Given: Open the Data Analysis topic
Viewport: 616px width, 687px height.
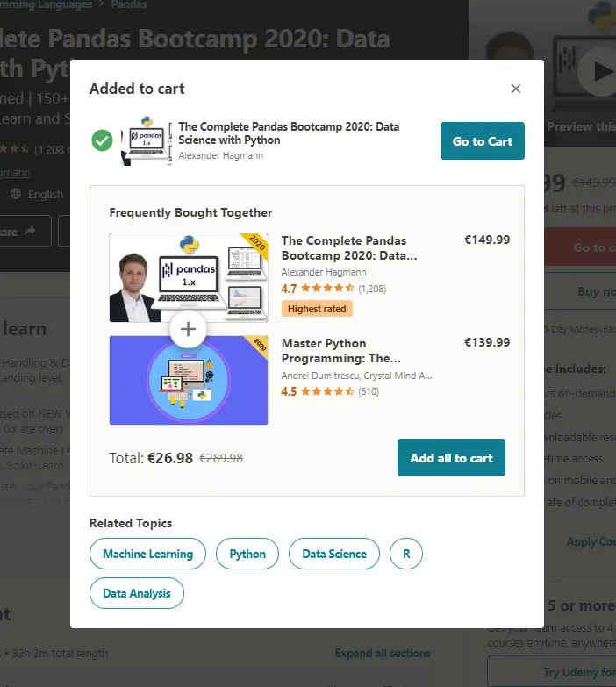Looking at the screenshot, I should (x=137, y=593).
